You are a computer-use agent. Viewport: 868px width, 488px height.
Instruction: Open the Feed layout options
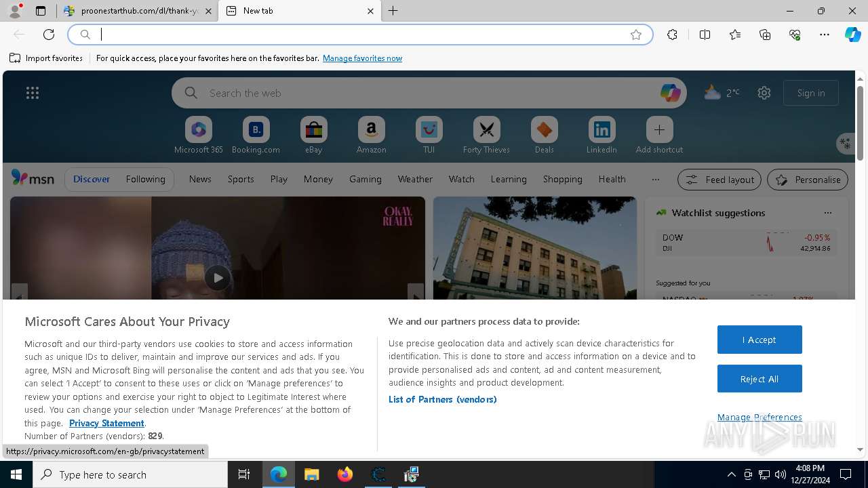point(719,180)
